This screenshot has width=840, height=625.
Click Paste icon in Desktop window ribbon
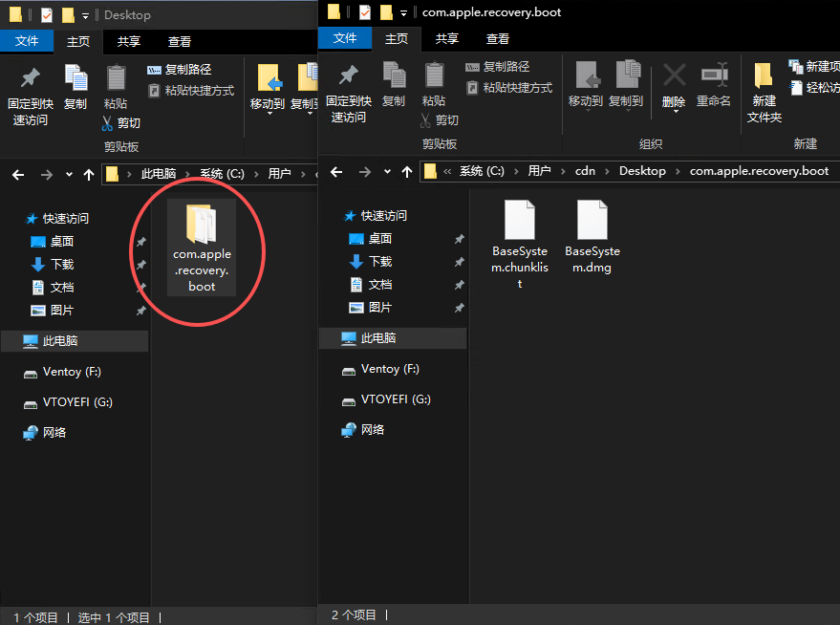coord(116,78)
